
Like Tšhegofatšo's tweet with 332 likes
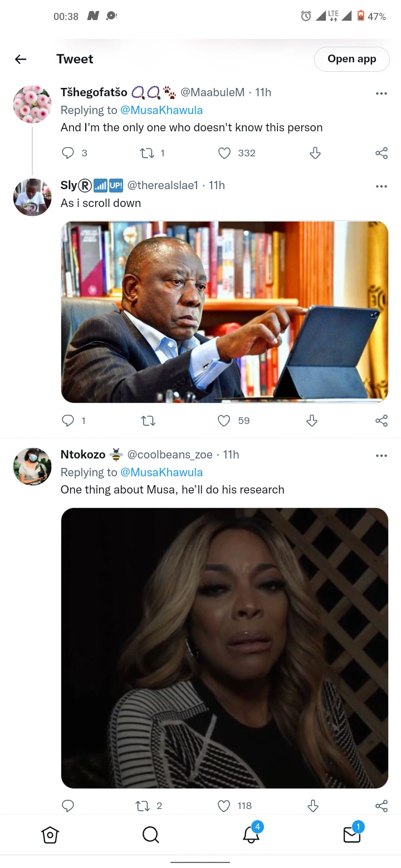pos(224,153)
